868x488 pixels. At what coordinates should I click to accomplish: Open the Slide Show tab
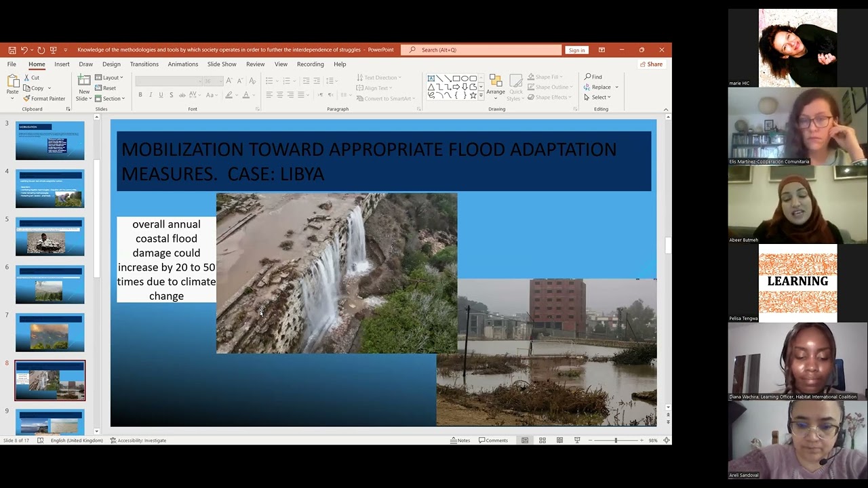(222, 64)
